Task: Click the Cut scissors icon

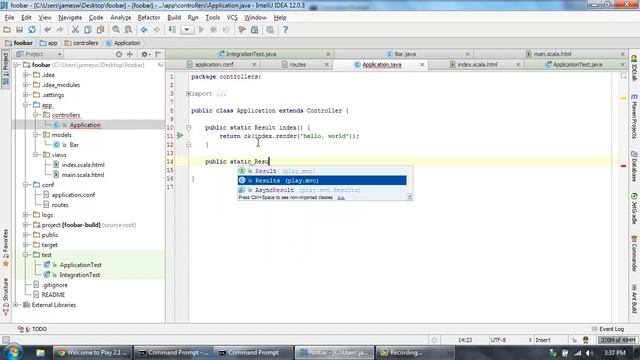Action: pyautogui.click(x=75, y=30)
